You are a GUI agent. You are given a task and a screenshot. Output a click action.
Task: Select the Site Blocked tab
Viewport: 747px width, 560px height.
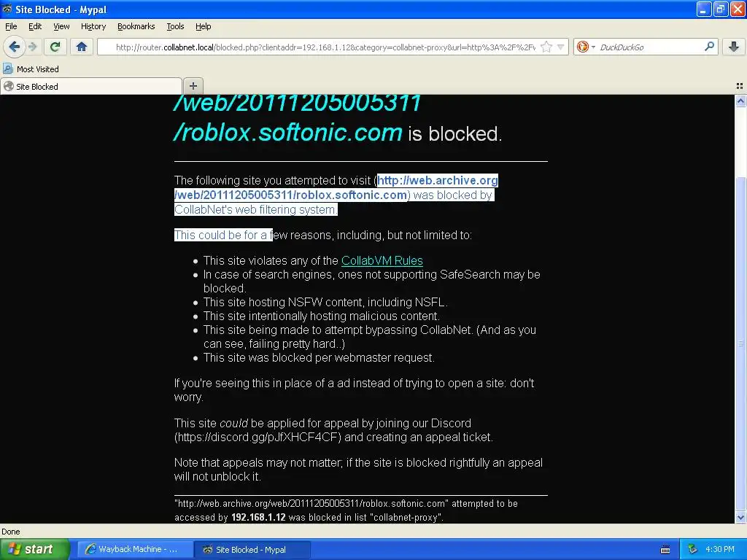[x=91, y=86]
